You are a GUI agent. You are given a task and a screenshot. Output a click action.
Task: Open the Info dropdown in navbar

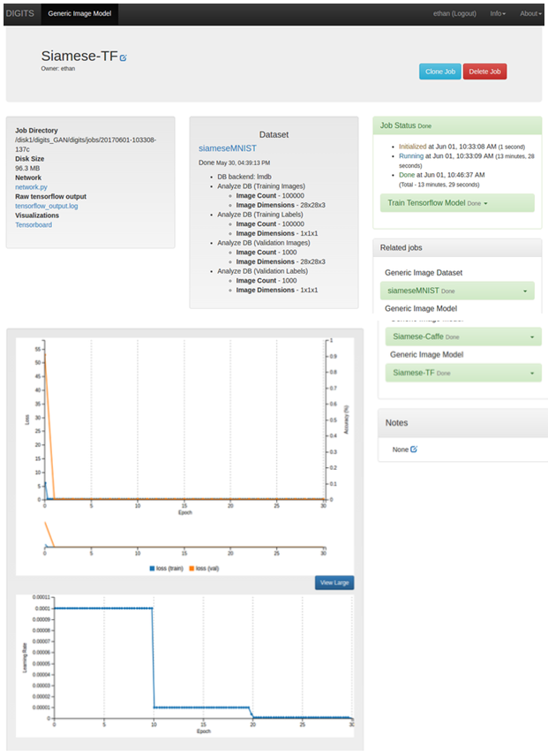coord(497,13)
